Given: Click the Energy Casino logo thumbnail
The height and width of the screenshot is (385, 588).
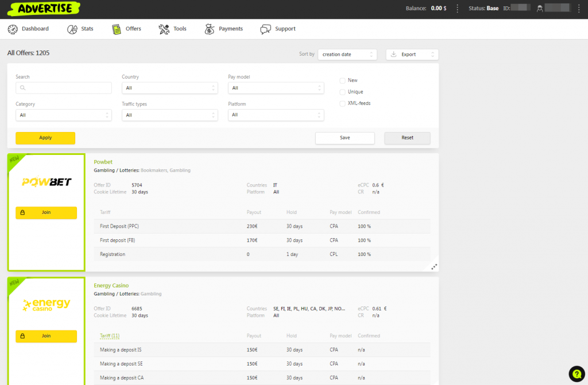Looking at the screenshot, I should (46, 305).
